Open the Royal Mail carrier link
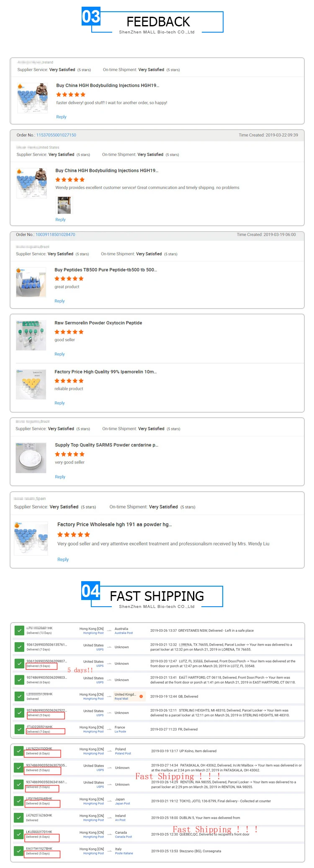314x868 pixels. [x=121, y=699]
